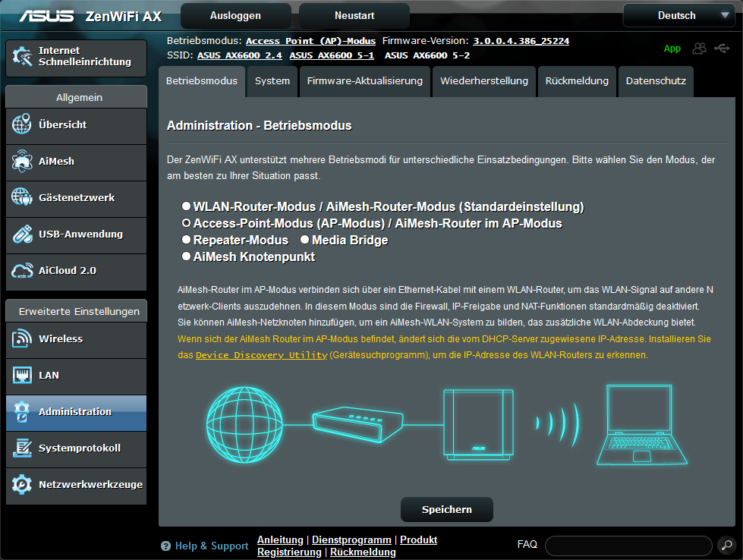Click the USB-Anwendung icon

(x=22, y=234)
